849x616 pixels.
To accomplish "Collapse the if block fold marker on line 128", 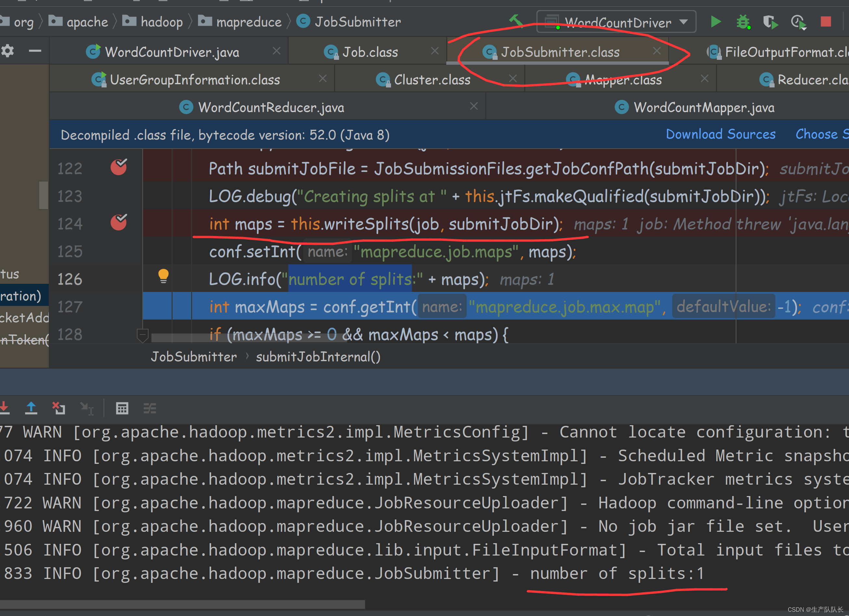I will (143, 334).
